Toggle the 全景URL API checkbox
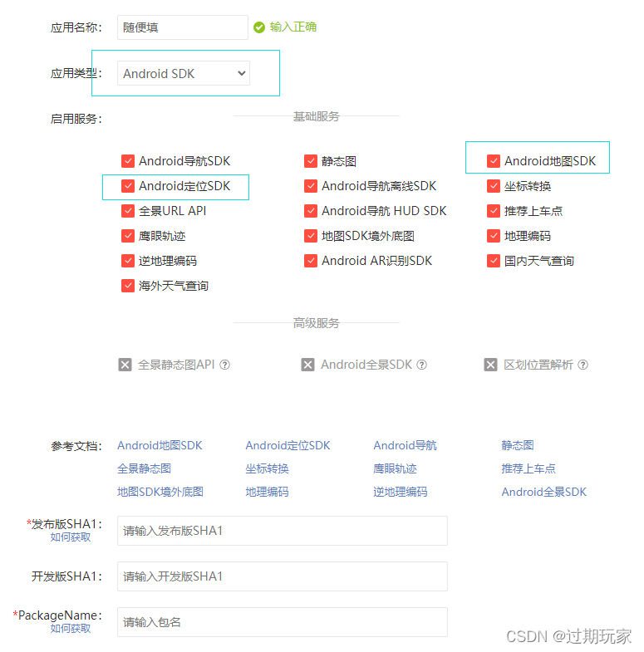Screen dimensions: 644x652 128,211
